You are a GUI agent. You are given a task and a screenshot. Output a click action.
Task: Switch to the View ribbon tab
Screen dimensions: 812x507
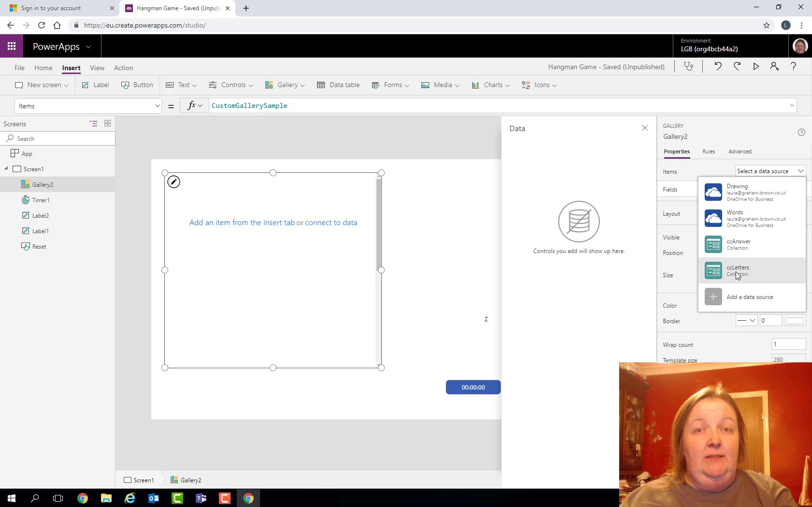coord(97,68)
